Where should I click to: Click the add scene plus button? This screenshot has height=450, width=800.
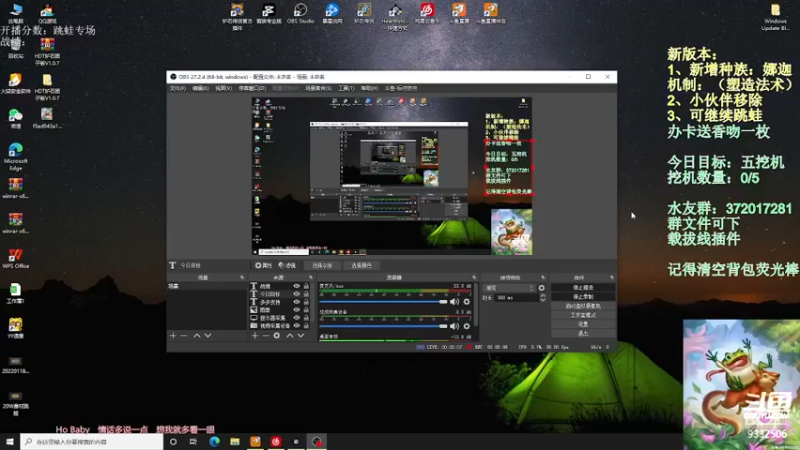(x=173, y=336)
